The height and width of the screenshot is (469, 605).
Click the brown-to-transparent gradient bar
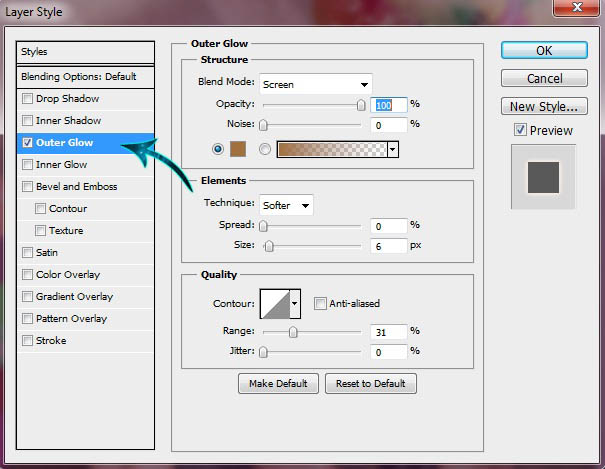(332, 149)
